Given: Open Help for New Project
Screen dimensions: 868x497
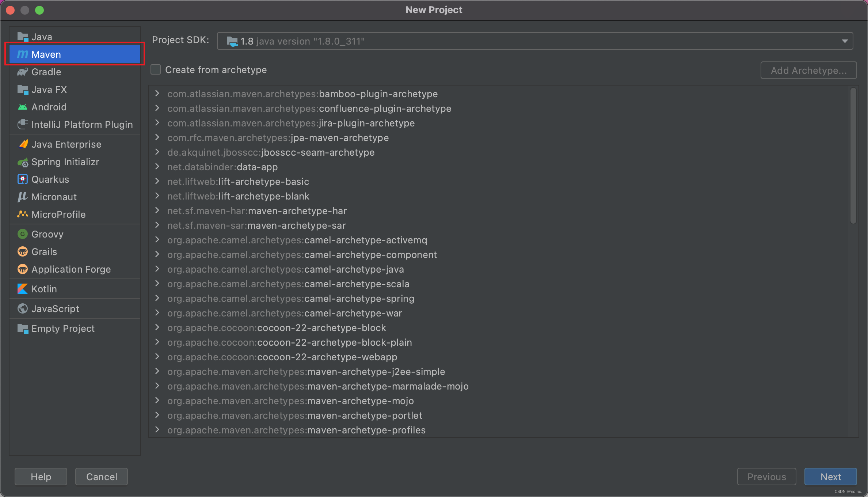Looking at the screenshot, I should (41, 477).
